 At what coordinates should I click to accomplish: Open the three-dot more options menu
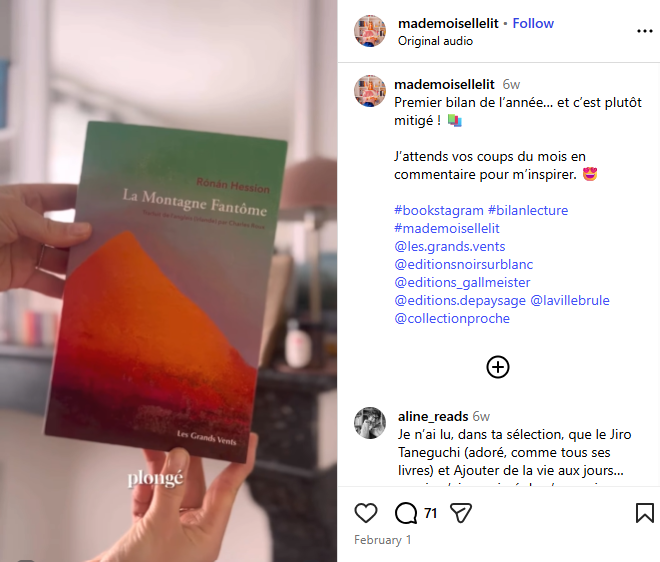[x=644, y=31]
